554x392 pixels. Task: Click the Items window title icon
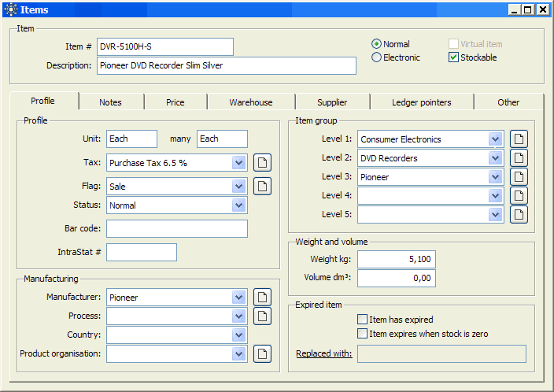(x=11, y=9)
